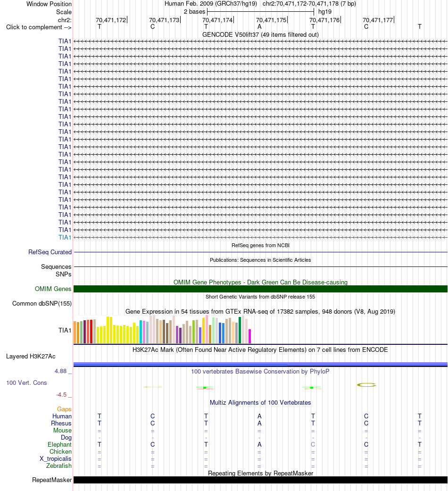This screenshot has width=448, height=491.
Task: Click the position label 70,471,172
Action: [x=111, y=20]
